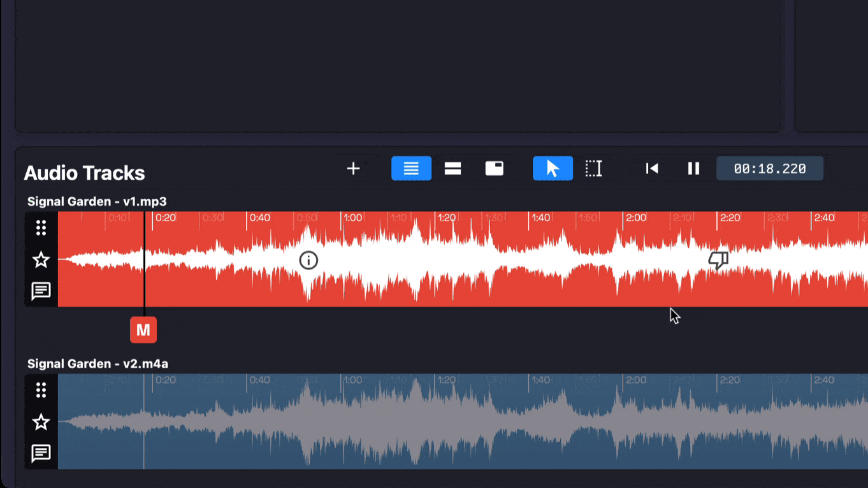Click the Signal Garden - v1.mp3 title
Screen dimensions: 868x488
click(97, 202)
